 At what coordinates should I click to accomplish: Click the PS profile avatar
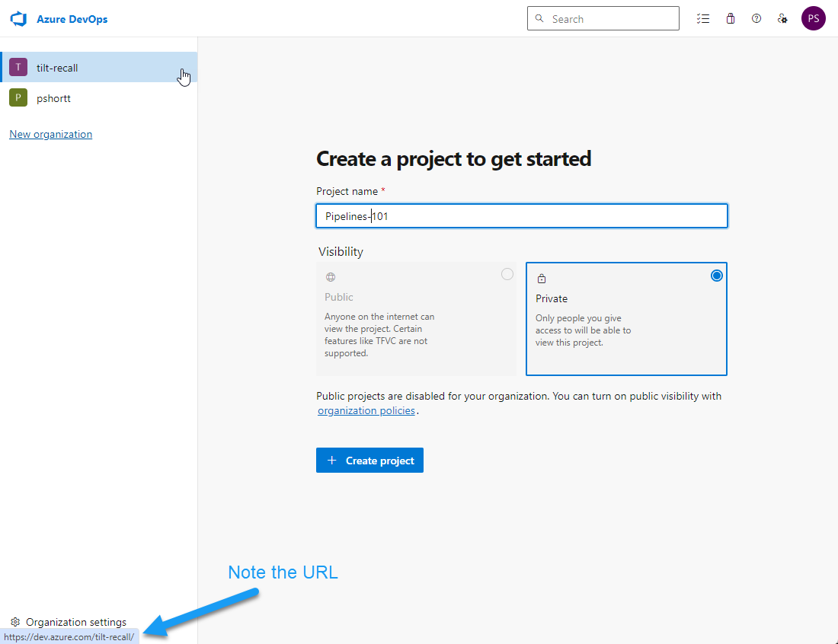pos(813,18)
